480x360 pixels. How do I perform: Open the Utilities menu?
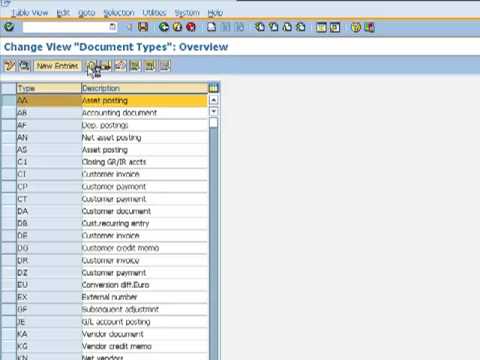pyautogui.click(x=154, y=13)
